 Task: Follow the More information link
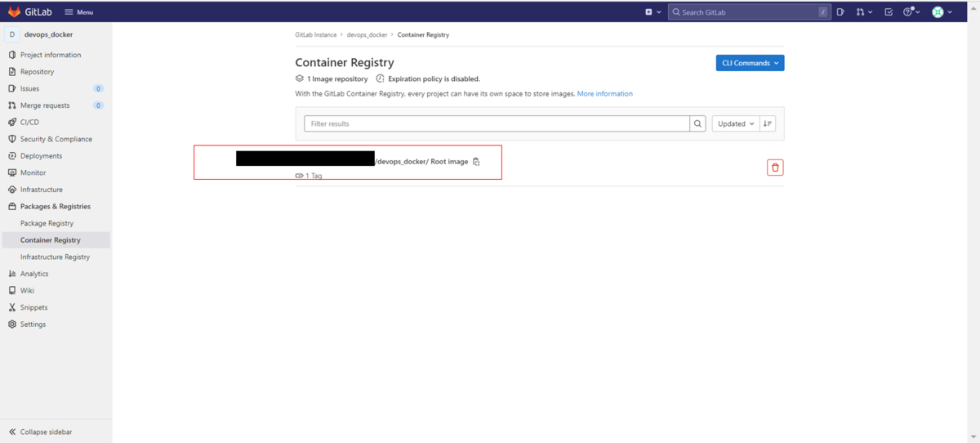pyautogui.click(x=604, y=94)
